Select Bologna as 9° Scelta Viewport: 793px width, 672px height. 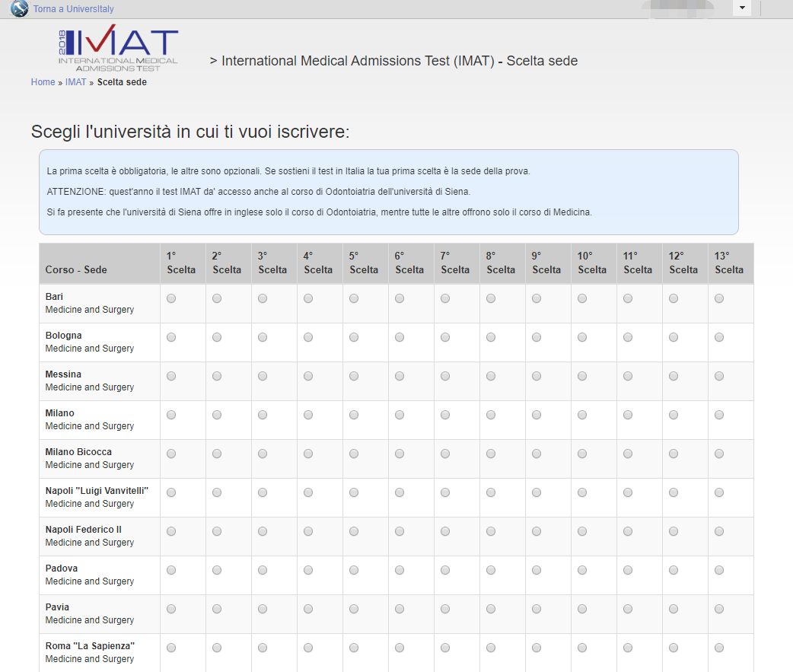click(537, 337)
